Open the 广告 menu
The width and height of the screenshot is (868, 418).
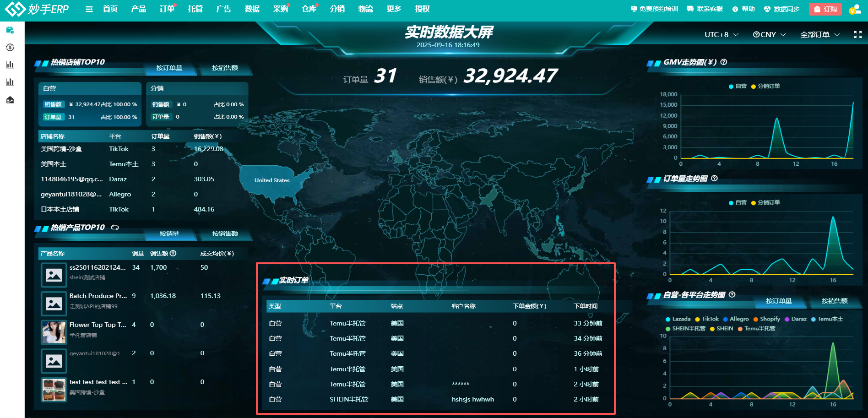pos(224,9)
